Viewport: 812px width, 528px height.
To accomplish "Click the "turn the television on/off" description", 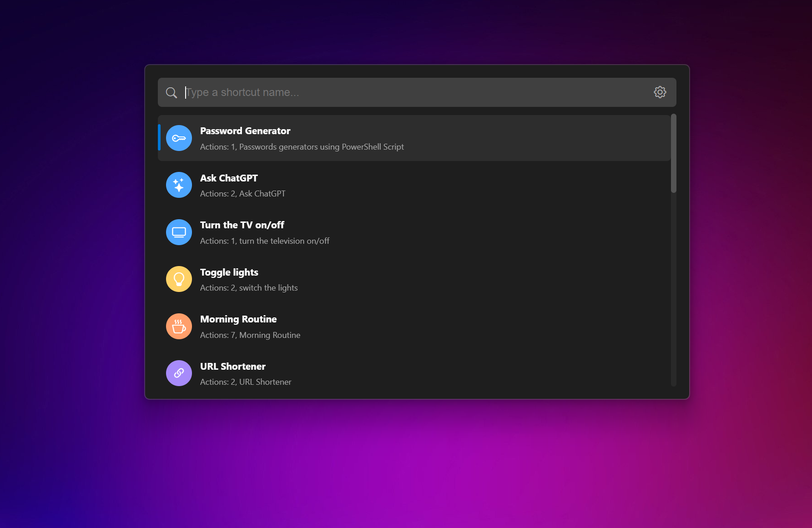I will click(x=284, y=241).
